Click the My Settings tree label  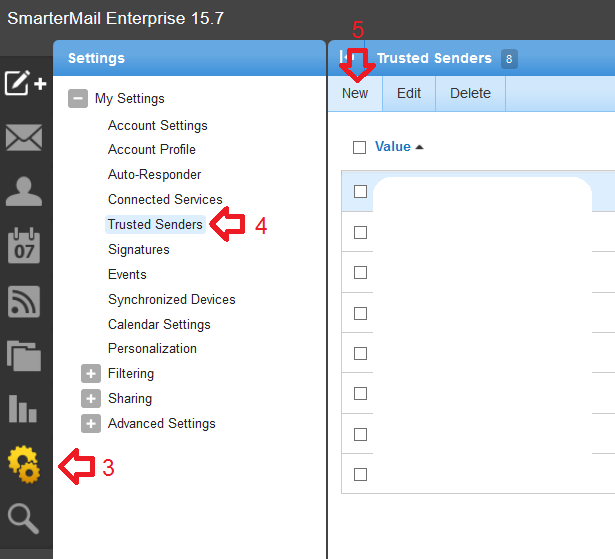(129, 98)
